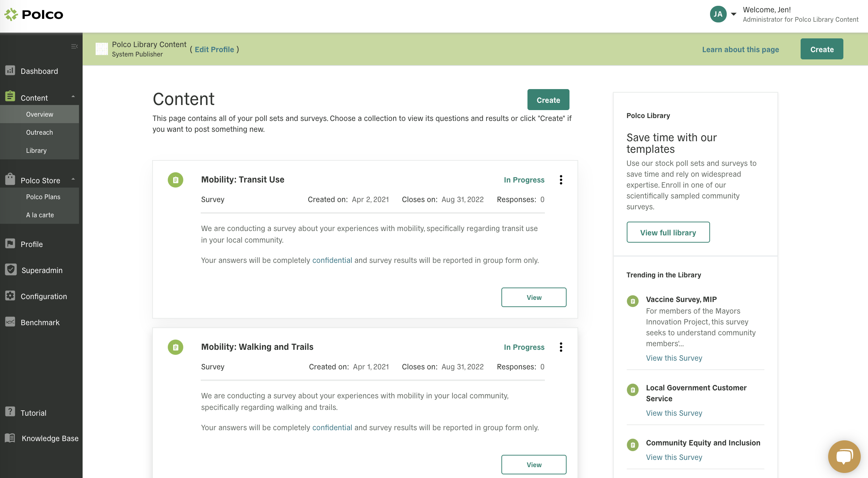The width and height of the screenshot is (868, 478).
Task: Click the Profile flag icon
Action: [x=10, y=244]
